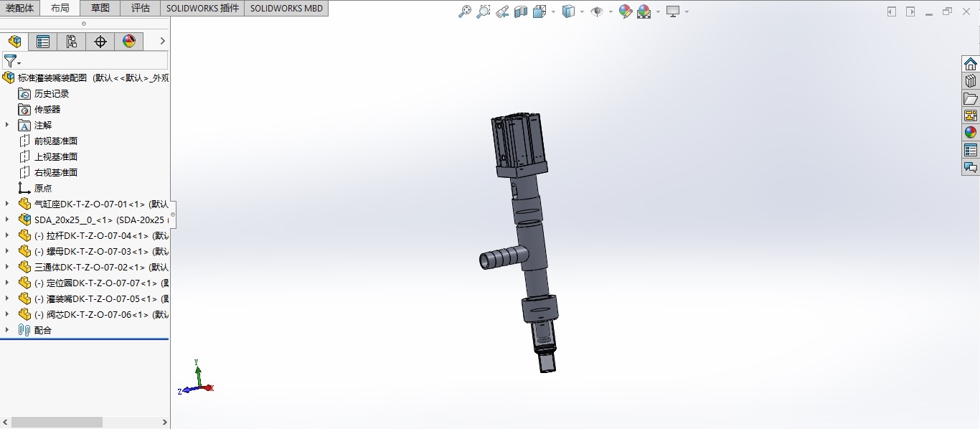Viewport: 980px width, 429px height.
Task: Select the 三通体DK-T-Z-O-07-02 tree row
Action: (x=93, y=267)
